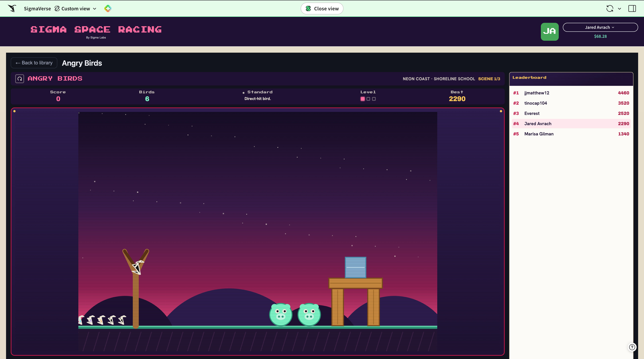The width and height of the screenshot is (644, 359).
Task: Click the horizontal wooden plank
Action: tap(356, 283)
